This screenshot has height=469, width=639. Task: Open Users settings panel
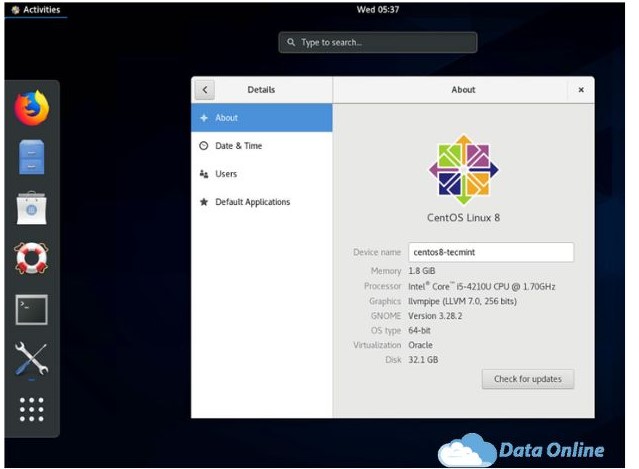point(262,174)
